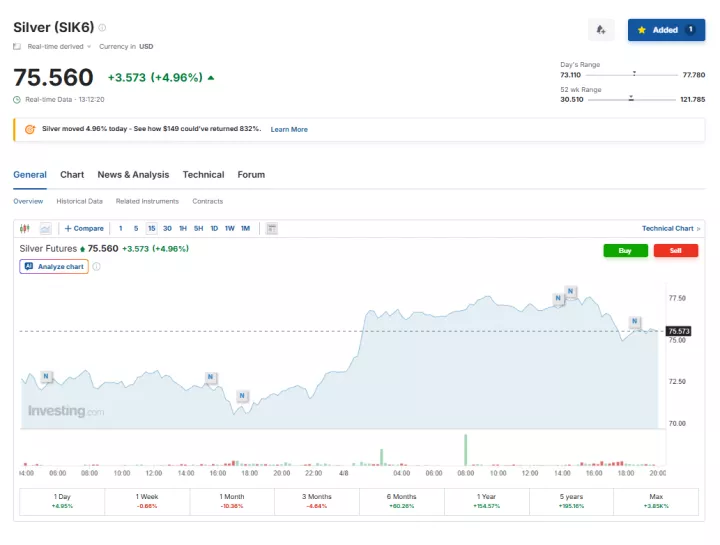This screenshot has width=720, height=545.
Task: Select the 1D chart interval
Action: coord(214,228)
